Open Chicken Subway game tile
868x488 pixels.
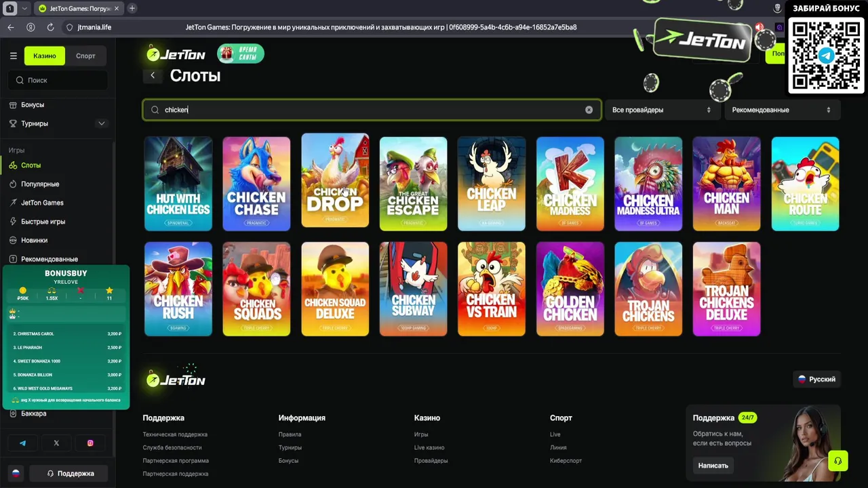pyautogui.click(x=413, y=289)
